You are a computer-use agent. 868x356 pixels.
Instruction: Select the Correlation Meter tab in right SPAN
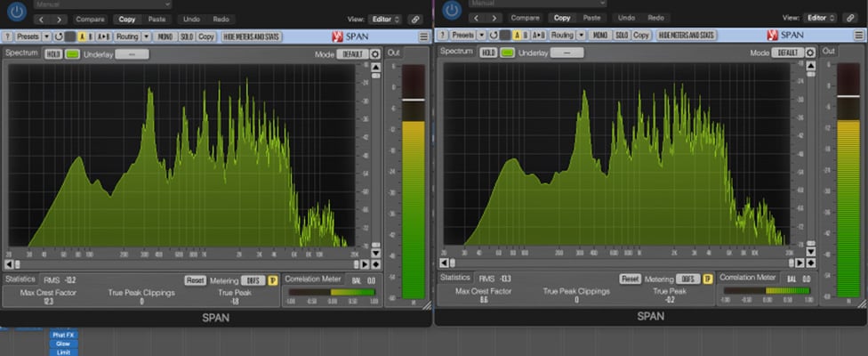click(x=748, y=278)
